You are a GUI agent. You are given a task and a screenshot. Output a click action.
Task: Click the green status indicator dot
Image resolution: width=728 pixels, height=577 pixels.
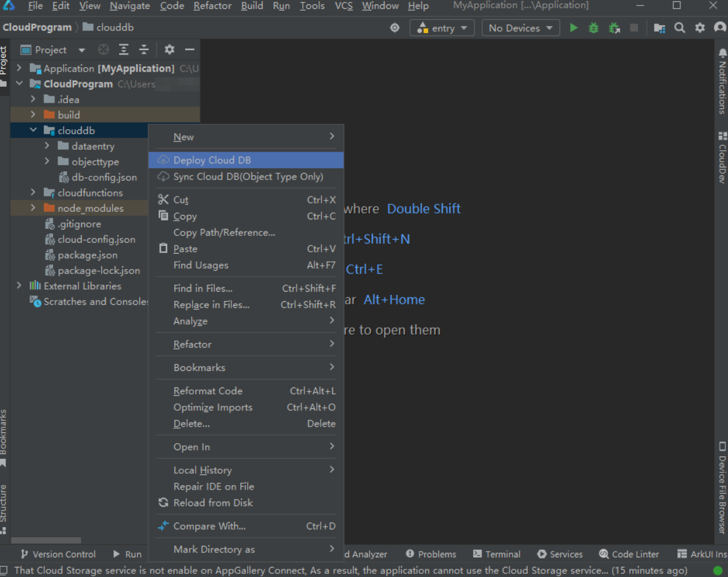coord(717,570)
